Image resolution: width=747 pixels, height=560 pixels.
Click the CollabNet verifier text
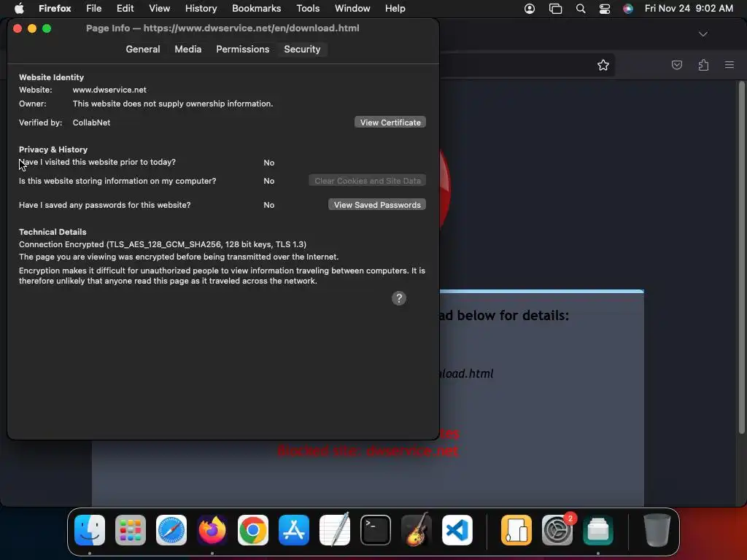91,122
